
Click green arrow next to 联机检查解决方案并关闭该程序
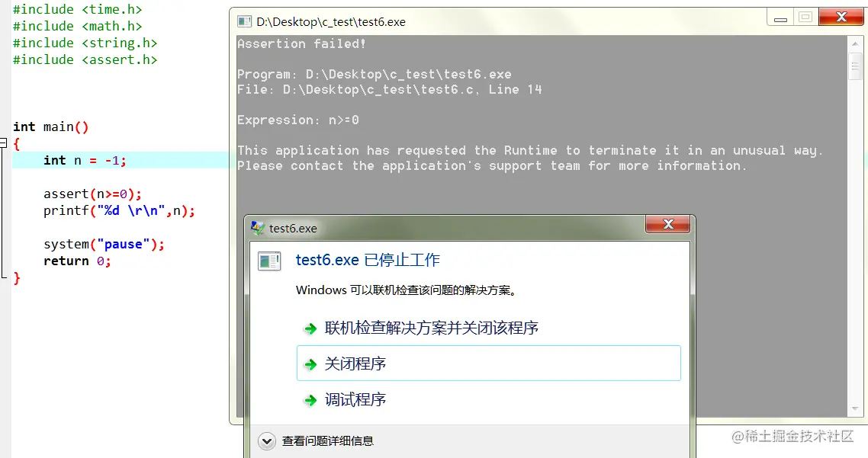pos(310,328)
